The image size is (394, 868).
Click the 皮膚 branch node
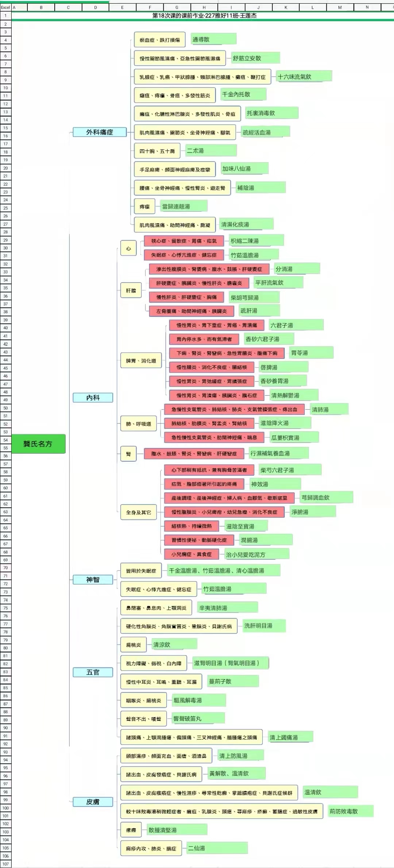click(x=93, y=802)
